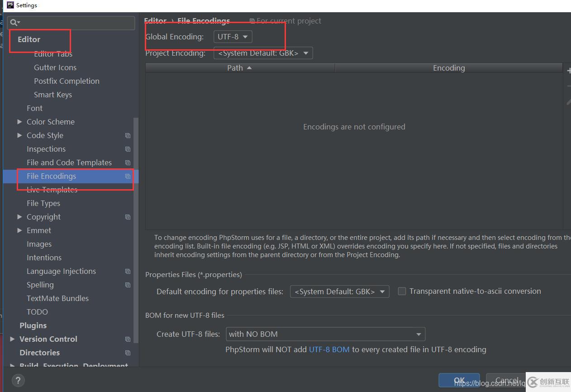Click the PhpStorm icon in title bar
Image resolution: width=571 pixels, height=392 pixels.
[10, 5]
